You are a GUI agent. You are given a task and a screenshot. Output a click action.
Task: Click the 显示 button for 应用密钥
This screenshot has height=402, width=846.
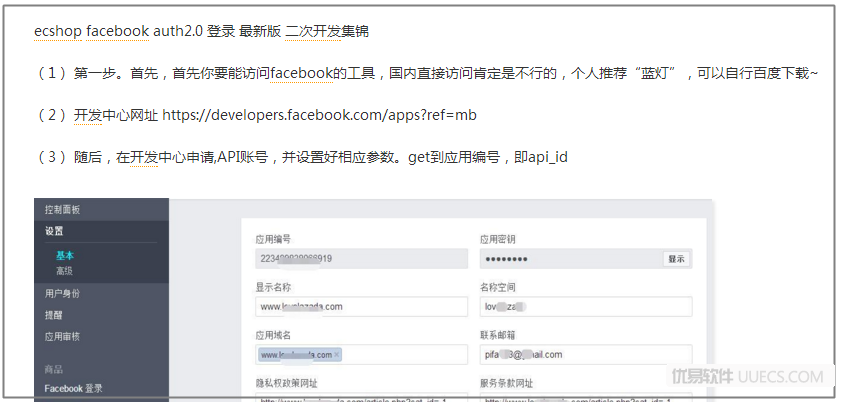[677, 259]
